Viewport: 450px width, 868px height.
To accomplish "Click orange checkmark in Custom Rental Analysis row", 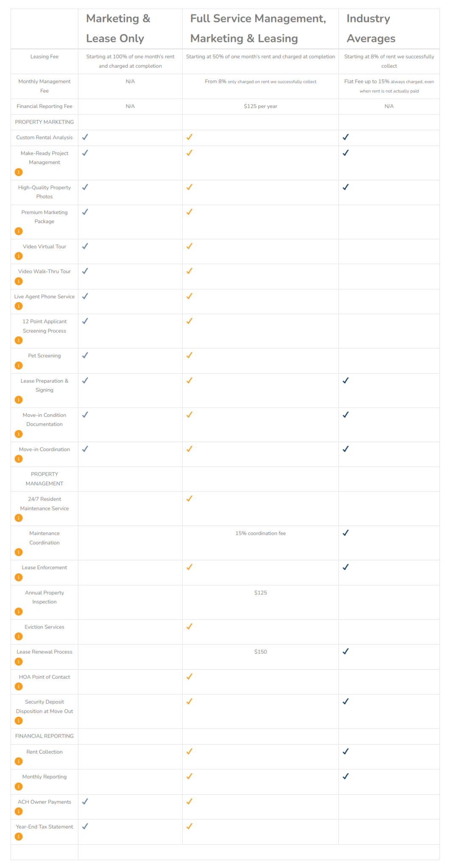I will tap(189, 137).
